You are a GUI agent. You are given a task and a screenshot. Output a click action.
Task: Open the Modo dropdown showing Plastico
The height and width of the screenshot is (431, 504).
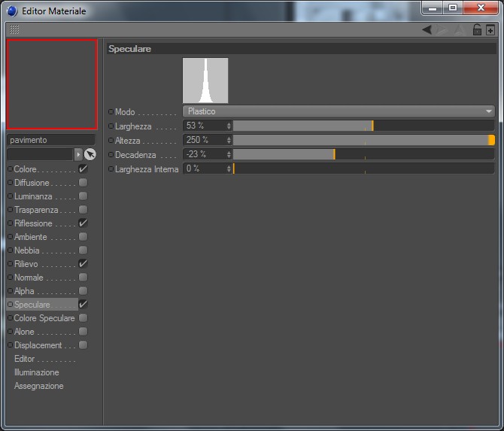click(339, 111)
